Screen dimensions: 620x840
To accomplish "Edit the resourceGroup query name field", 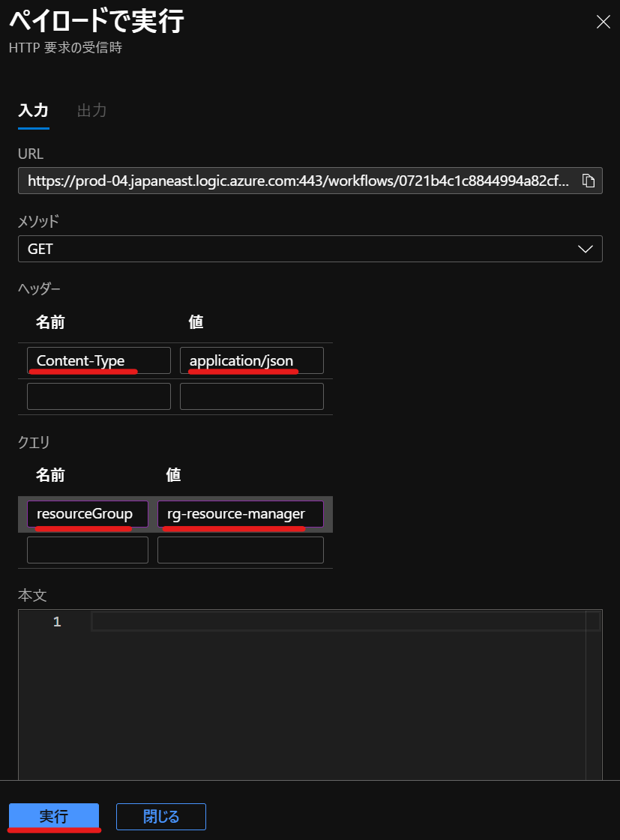I will 88,514.
